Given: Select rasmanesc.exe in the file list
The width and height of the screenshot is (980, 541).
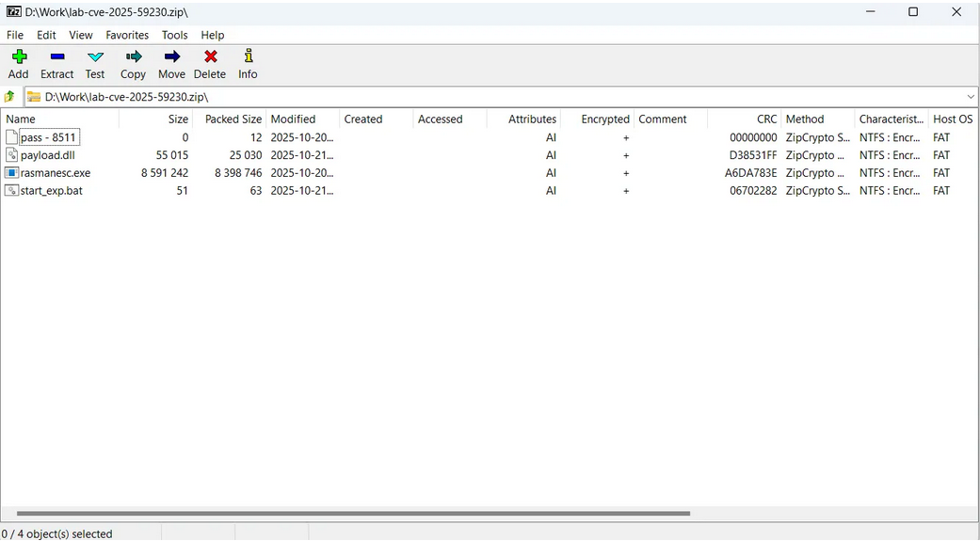Looking at the screenshot, I should 55,173.
